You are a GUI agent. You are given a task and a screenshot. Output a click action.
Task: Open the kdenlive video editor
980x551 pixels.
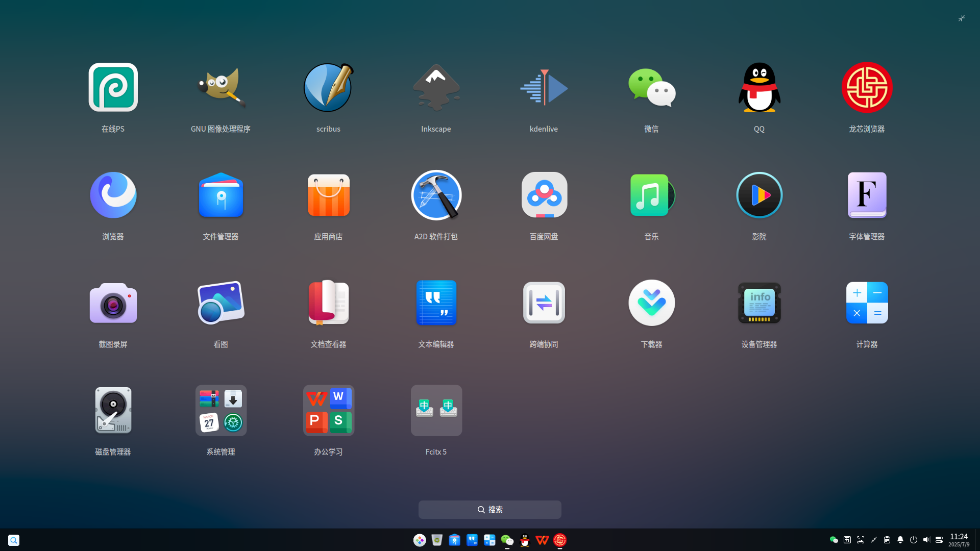544,88
